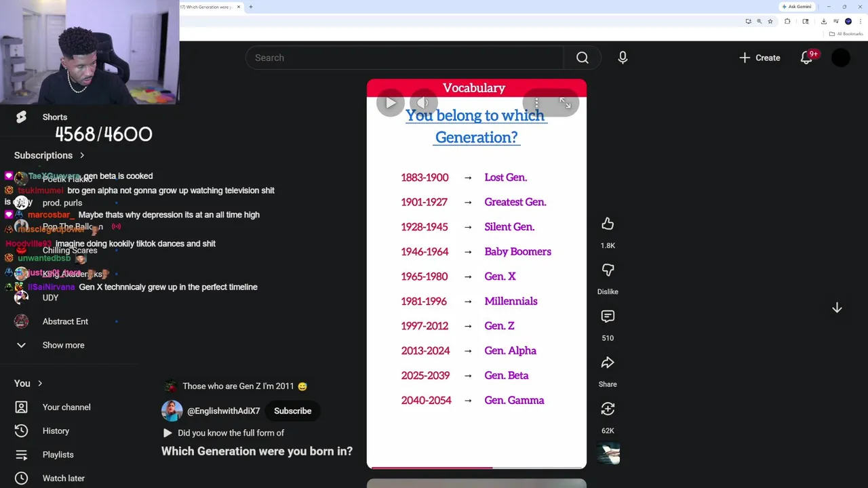Go to the next Short arrow

[x=837, y=308]
